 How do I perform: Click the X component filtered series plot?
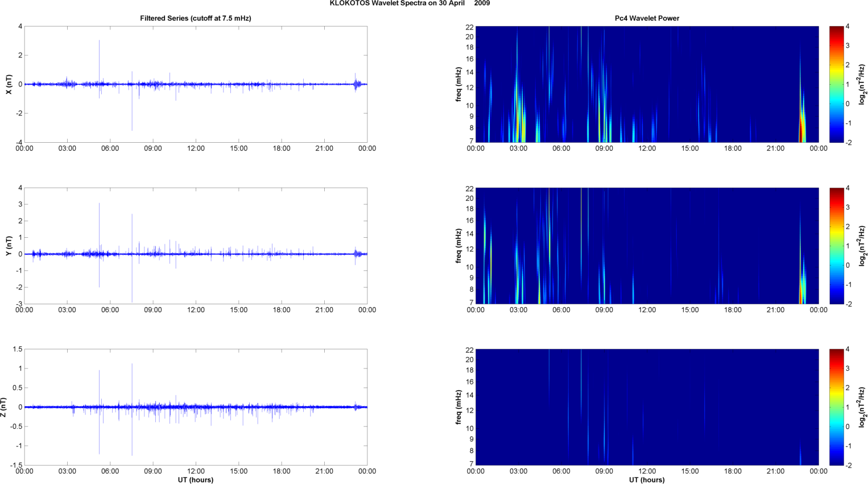pos(196,84)
